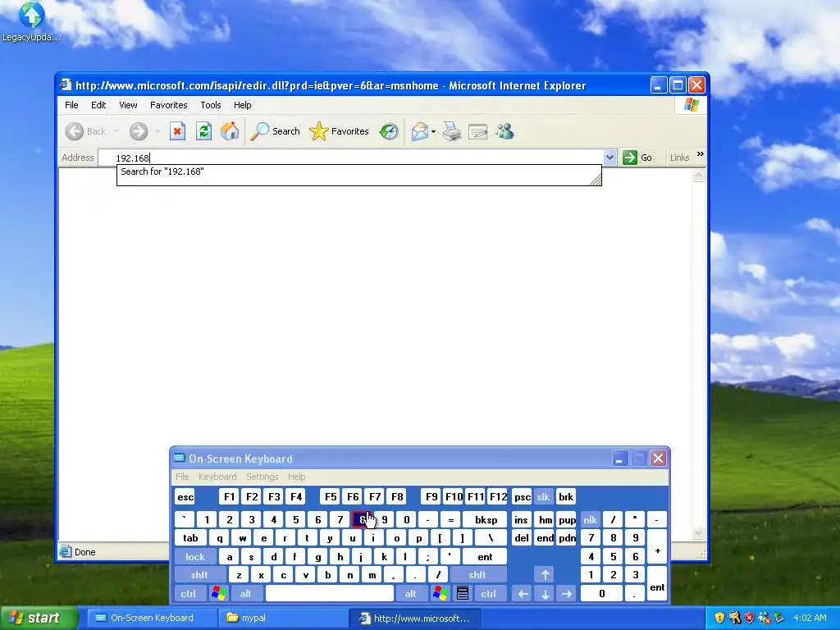Click the Windows flag logo in IE

coord(691,105)
